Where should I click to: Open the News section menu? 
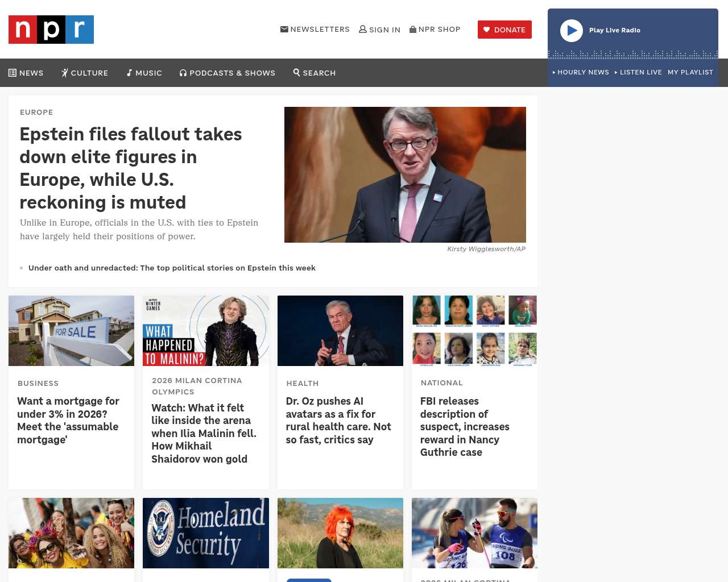tap(26, 73)
